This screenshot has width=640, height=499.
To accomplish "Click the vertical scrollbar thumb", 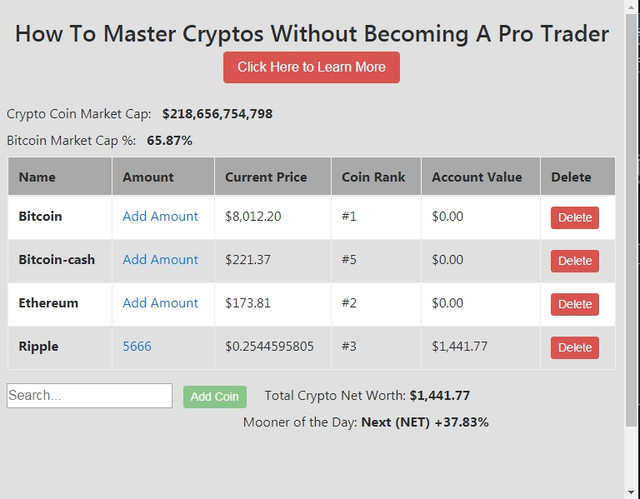I will [x=631, y=220].
